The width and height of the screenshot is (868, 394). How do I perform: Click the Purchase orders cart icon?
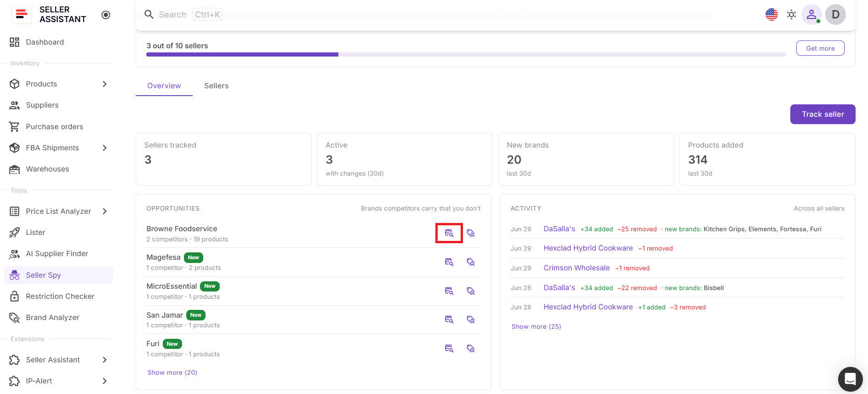[15, 127]
